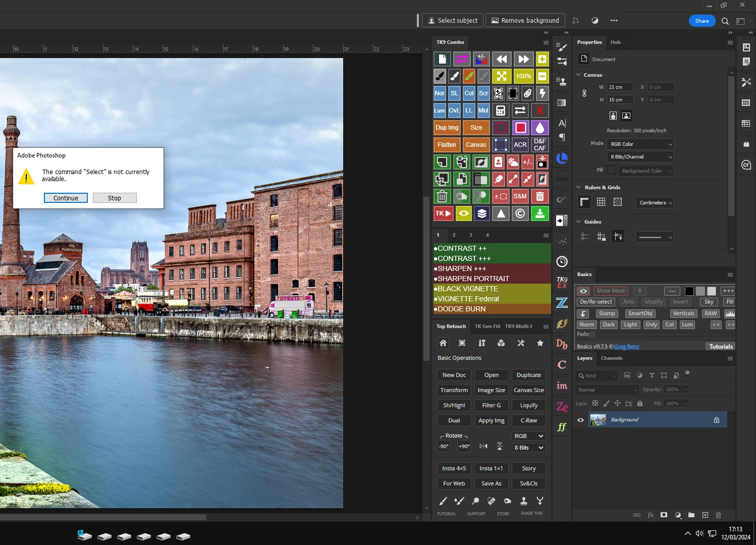The image size is (756, 545).
Task: Open the RGB dropdown in Top Retouch panel
Action: (528, 436)
